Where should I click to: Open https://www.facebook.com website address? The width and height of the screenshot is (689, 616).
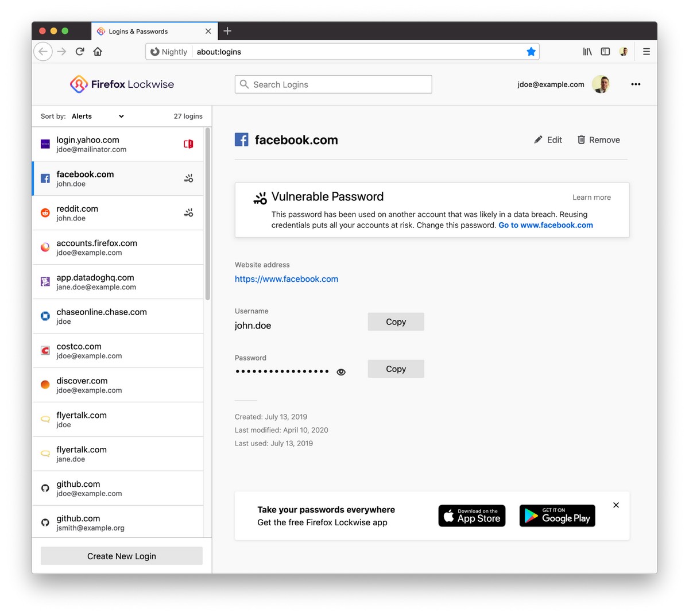[287, 279]
